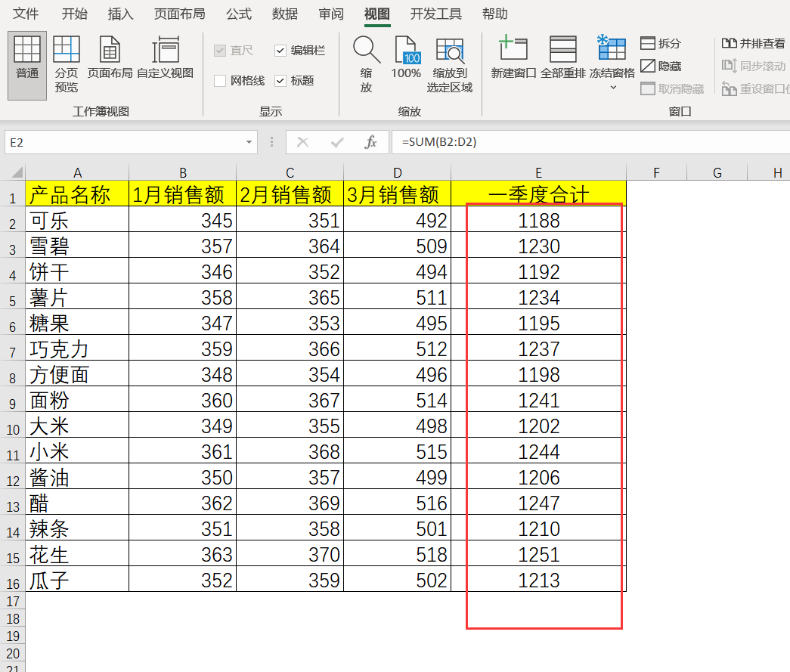Select column A header

77,173
